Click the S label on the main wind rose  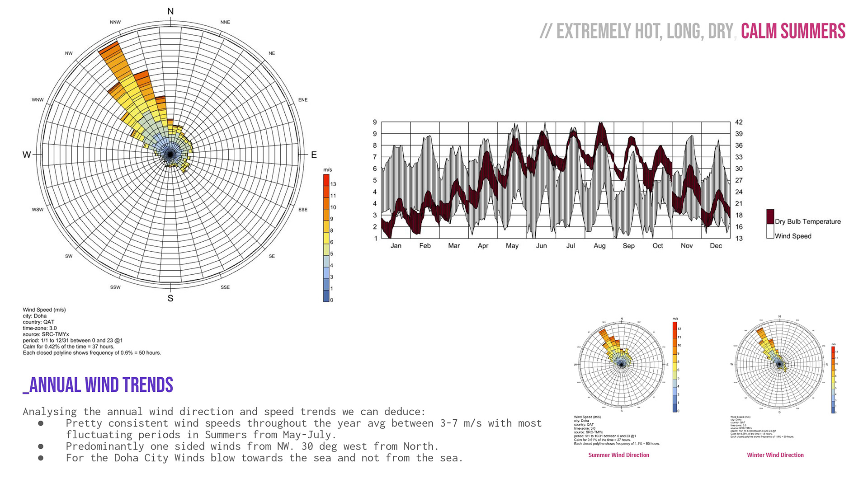(170, 298)
